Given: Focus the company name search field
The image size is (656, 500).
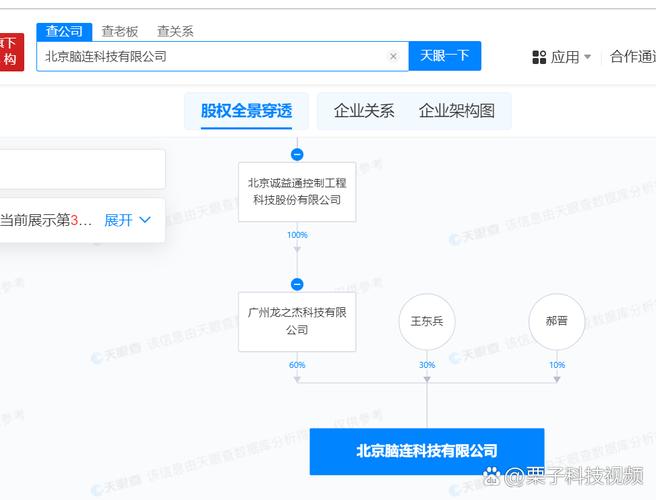Looking at the screenshot, I should click(222, 56).
